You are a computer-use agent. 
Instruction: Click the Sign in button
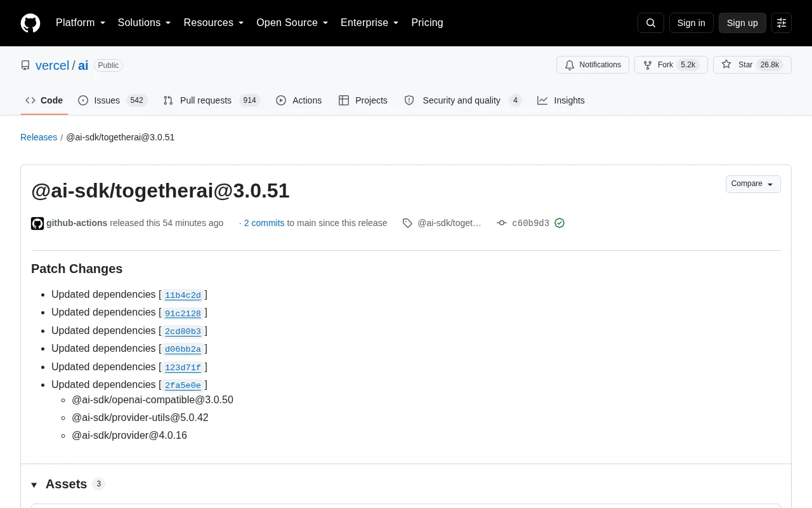691,23
